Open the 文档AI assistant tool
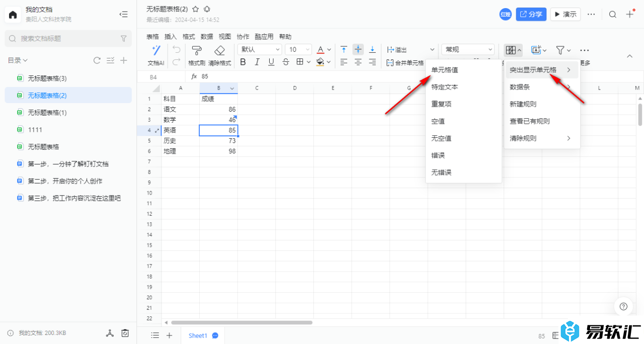This screenshot has height=344, width=644. pyautogui.click(x=156, y=55)
